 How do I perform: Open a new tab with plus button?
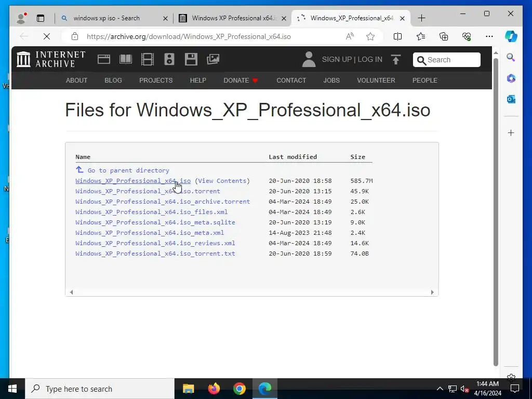pos(421,18)
